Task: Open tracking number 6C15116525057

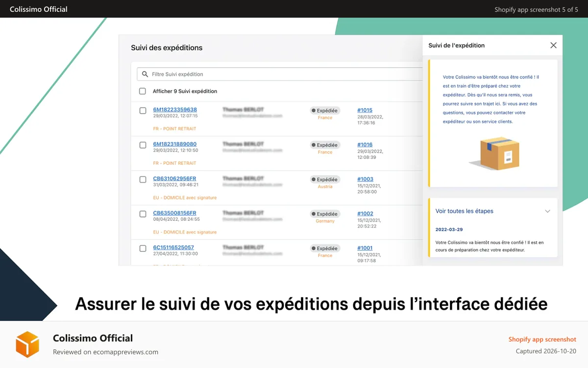Action: point(173,247)
